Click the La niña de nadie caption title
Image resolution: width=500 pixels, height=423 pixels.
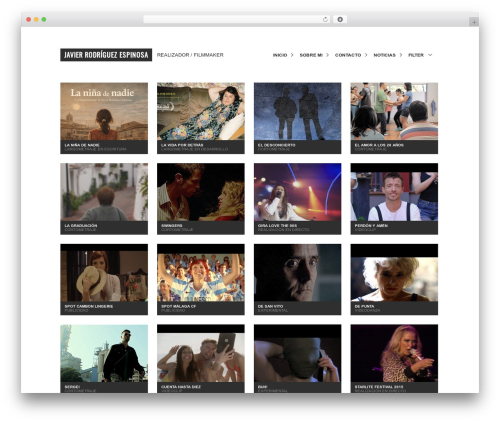pyautogui.click(x=82, y=145)
